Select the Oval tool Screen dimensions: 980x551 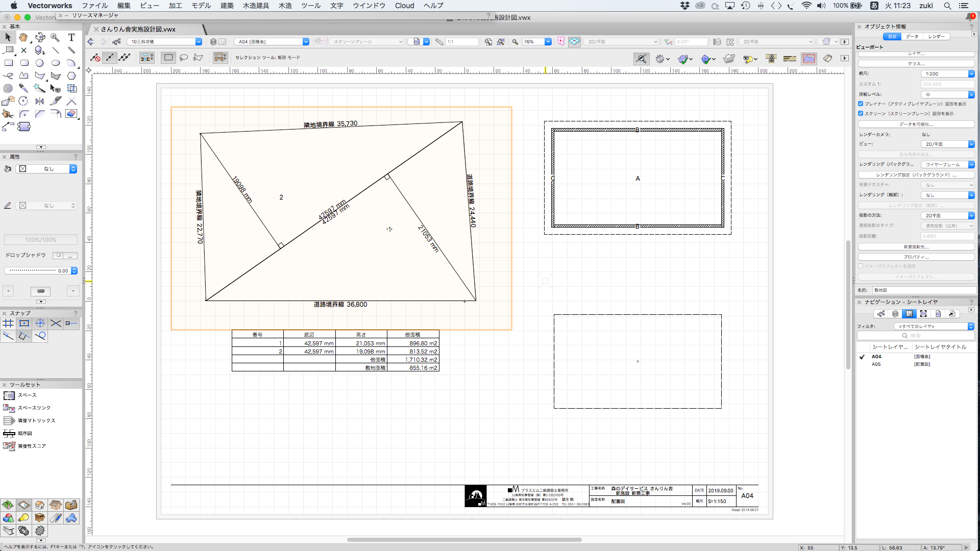pos(56,63)
